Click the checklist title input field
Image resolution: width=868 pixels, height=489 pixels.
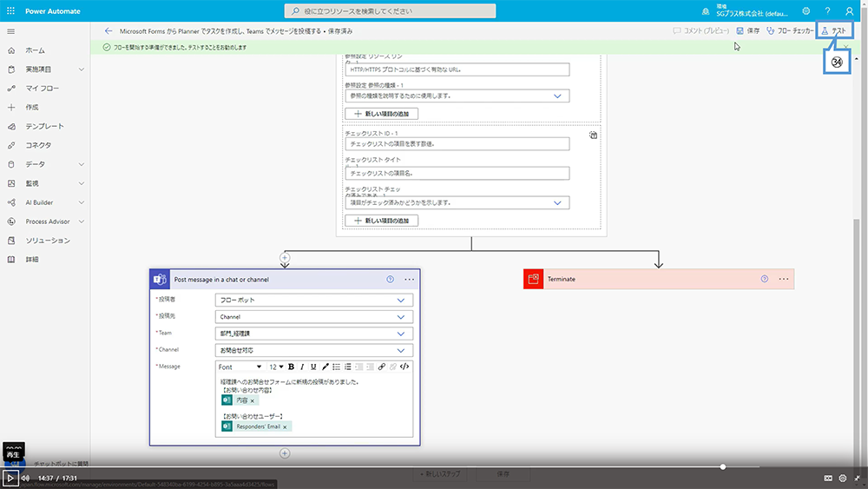pos(457,174)
